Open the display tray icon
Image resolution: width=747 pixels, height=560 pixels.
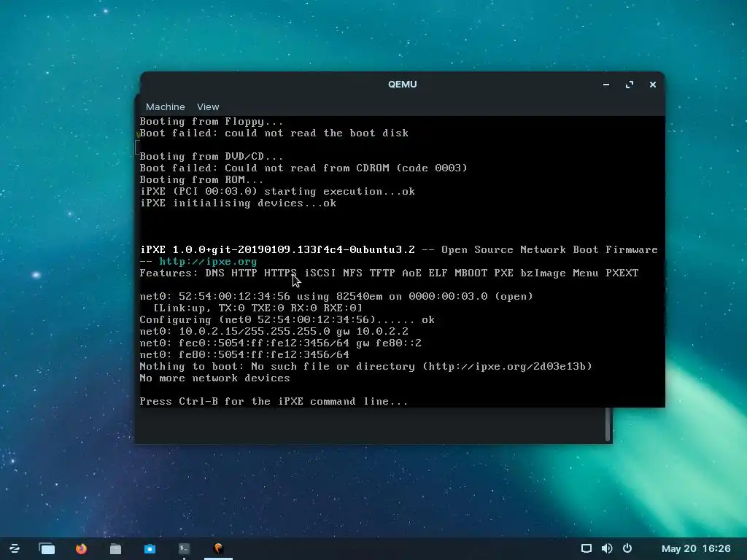point(587,548)
